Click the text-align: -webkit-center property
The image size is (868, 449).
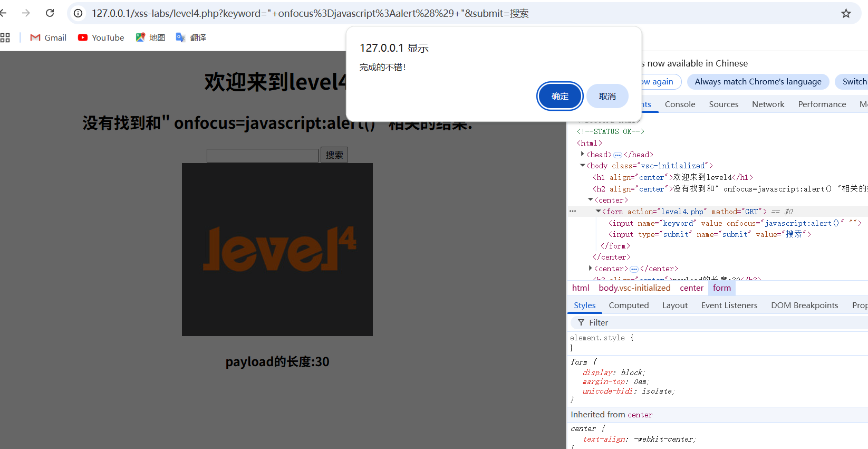point(639,439)
